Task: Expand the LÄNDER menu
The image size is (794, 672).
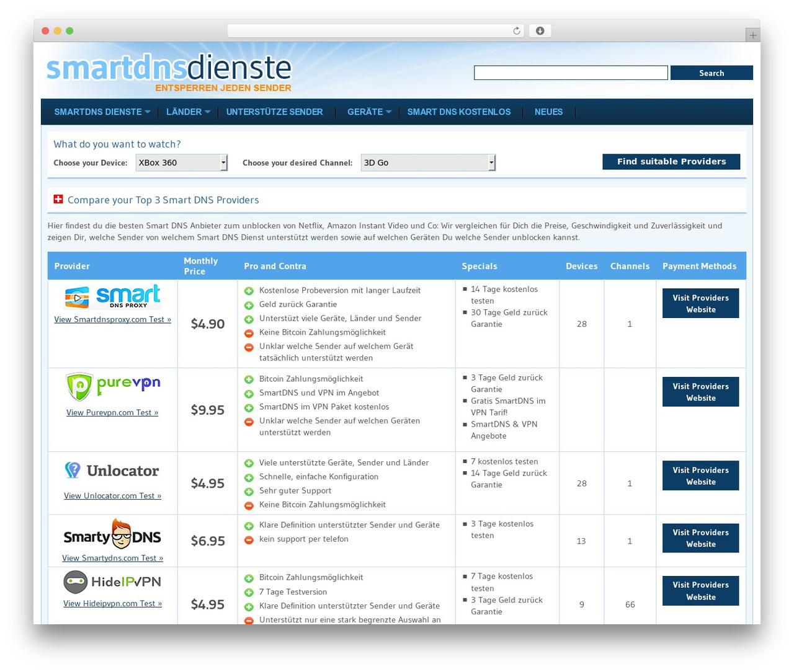Action: (x=188, y=112)
